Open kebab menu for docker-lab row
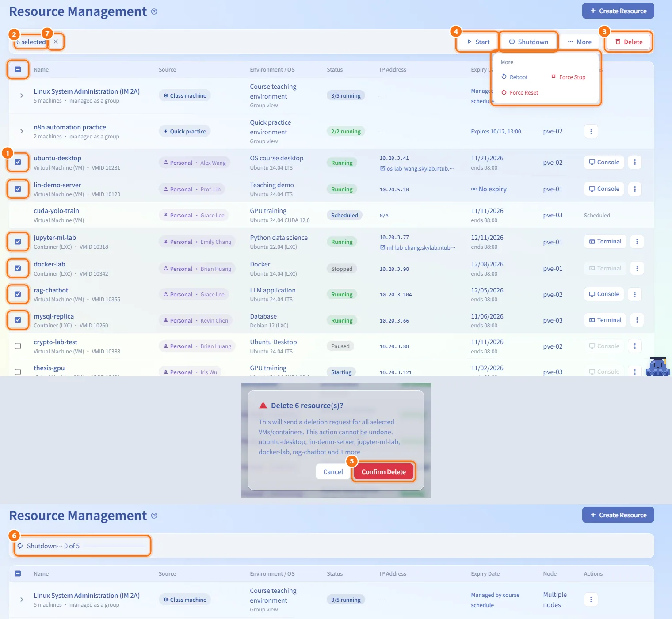The image size is (672, 619). point(637,268)
